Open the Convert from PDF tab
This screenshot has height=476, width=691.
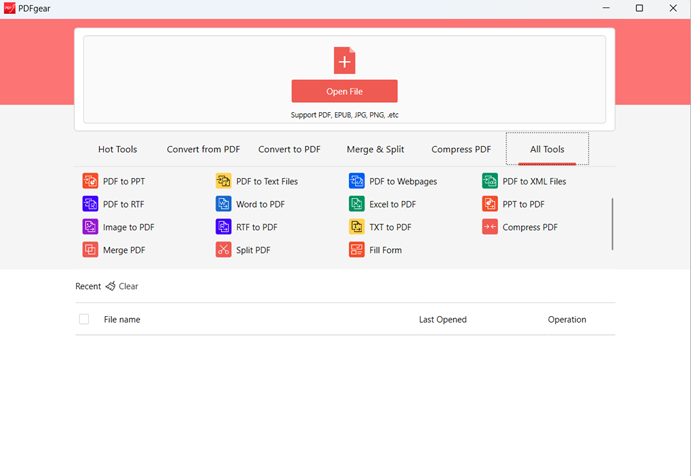tap(203, 149)
